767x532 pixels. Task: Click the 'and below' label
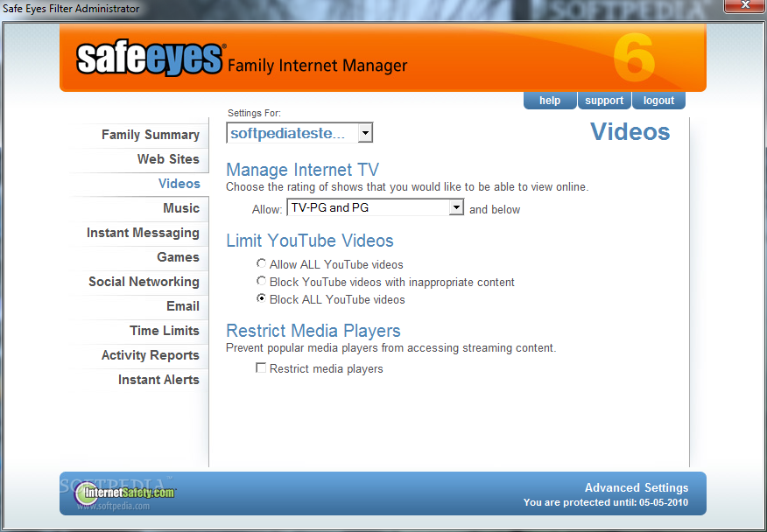pos(495,209)
